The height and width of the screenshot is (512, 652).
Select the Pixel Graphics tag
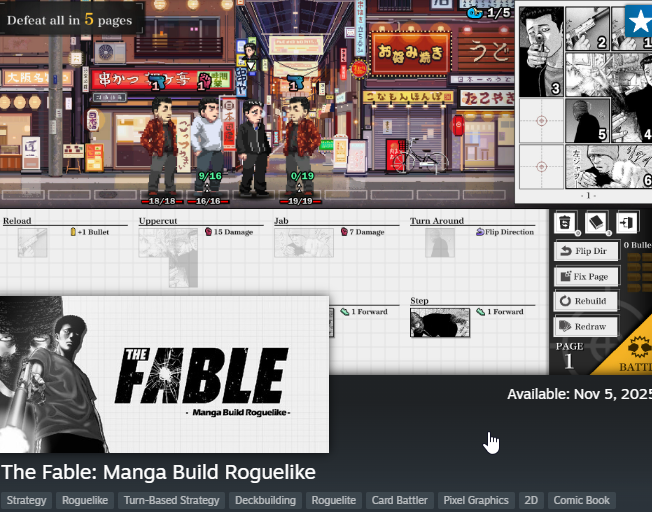(476, 500)
